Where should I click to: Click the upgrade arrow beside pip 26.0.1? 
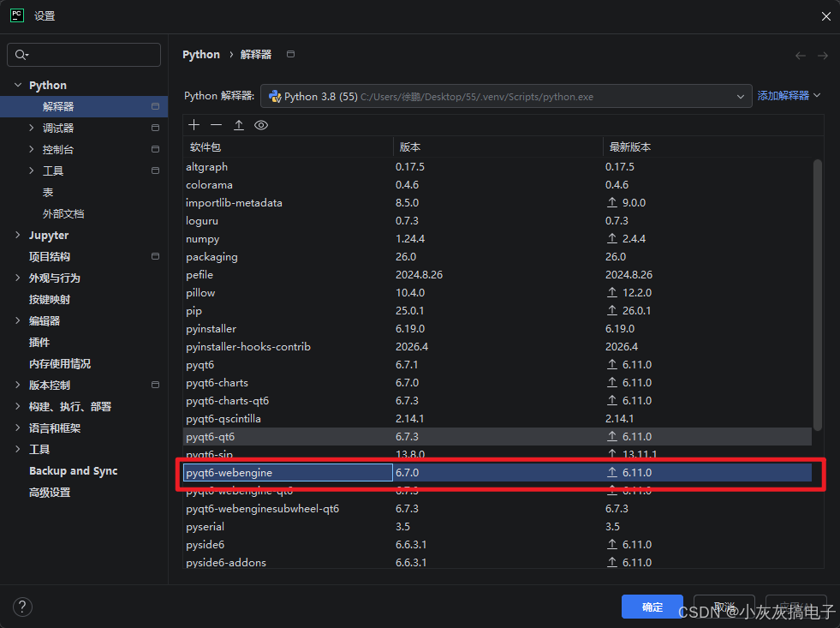(611, 310)
